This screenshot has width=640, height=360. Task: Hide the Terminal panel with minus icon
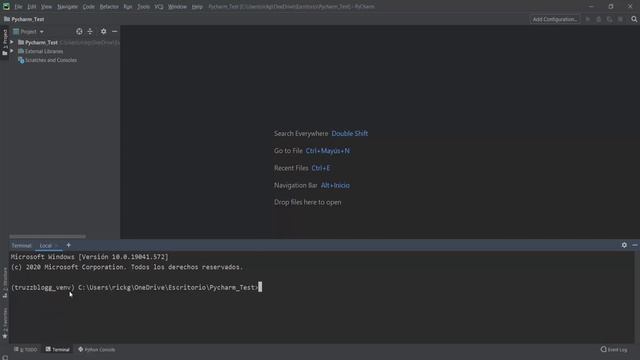point(635,245)
